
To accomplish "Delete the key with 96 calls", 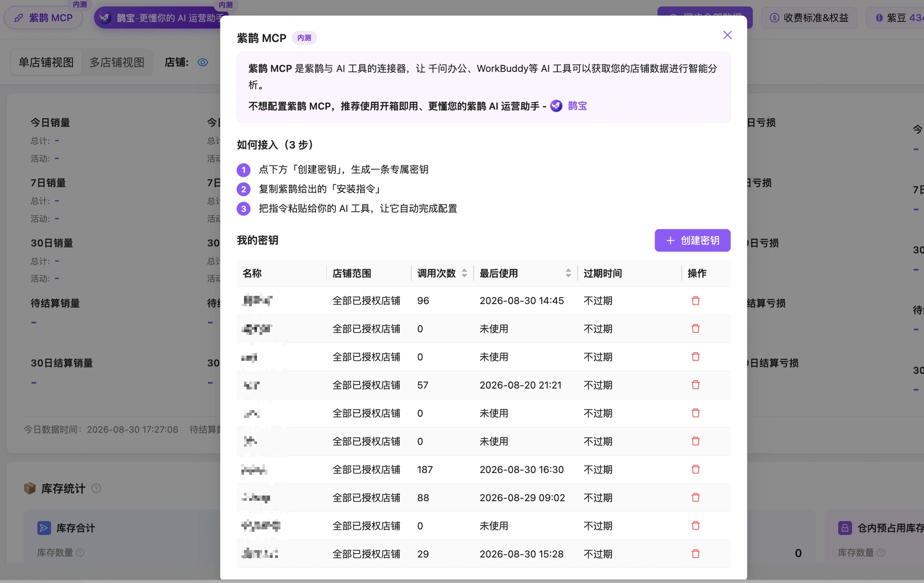I will (x=695, y=301).
